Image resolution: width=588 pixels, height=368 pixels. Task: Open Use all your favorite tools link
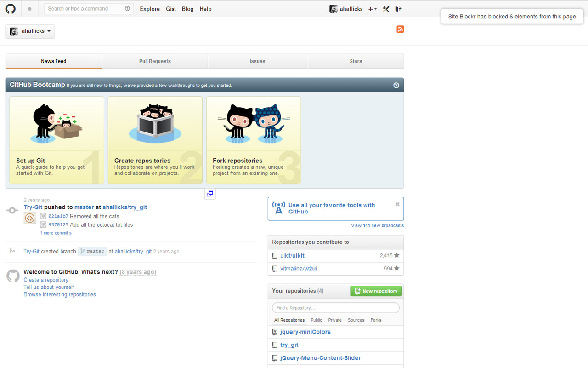pos(332,208)
